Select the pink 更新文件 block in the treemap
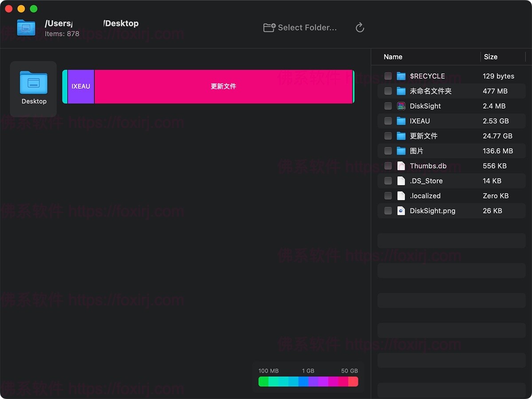Screen dimensions: 532x399 click(223, 87)
